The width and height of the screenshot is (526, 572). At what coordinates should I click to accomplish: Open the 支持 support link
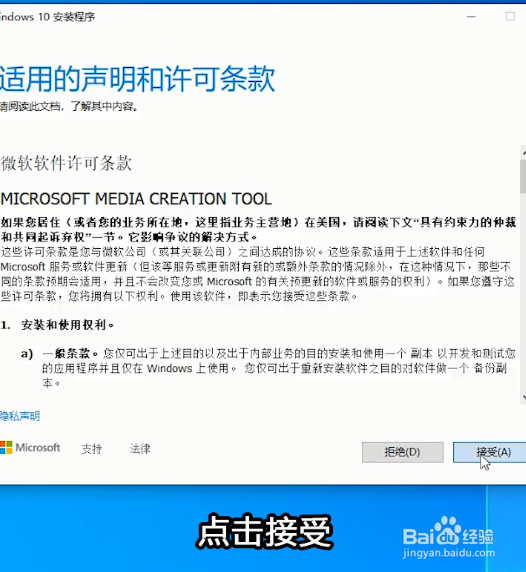click(92, 448)
